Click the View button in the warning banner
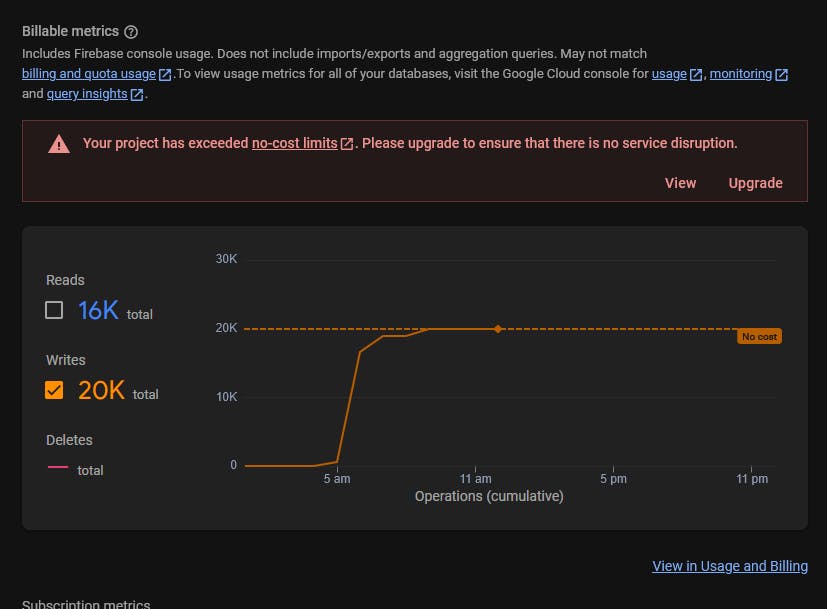 [680, 183]
